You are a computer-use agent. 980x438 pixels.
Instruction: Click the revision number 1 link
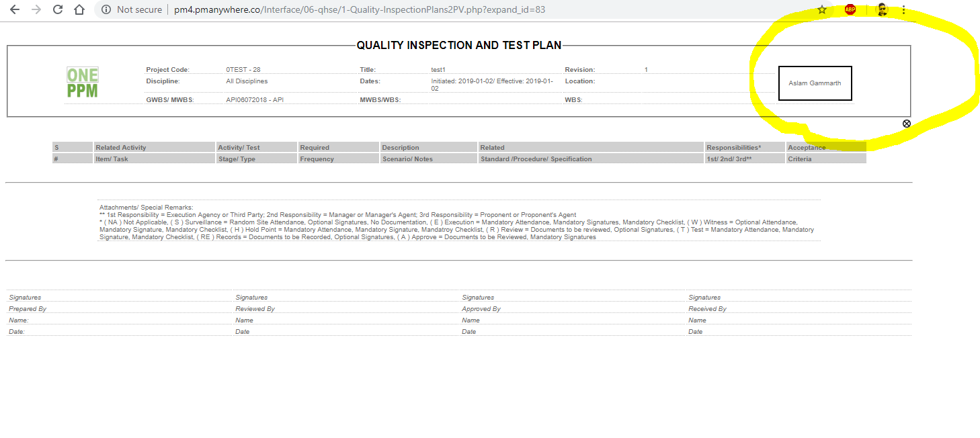click(646, 70)
